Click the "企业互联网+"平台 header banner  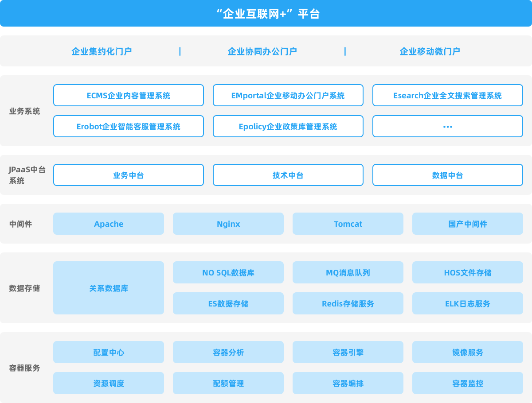pos(266,14)
